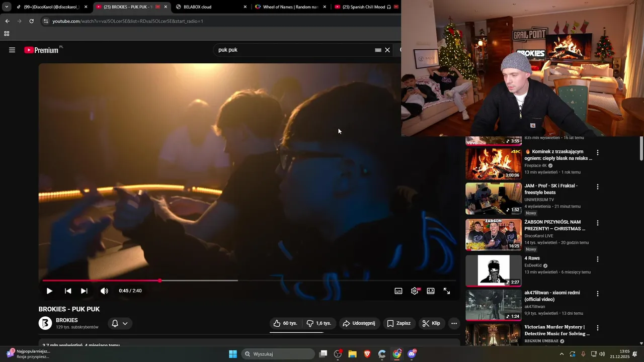Open options for the ŻABSON video

[598, 223]
